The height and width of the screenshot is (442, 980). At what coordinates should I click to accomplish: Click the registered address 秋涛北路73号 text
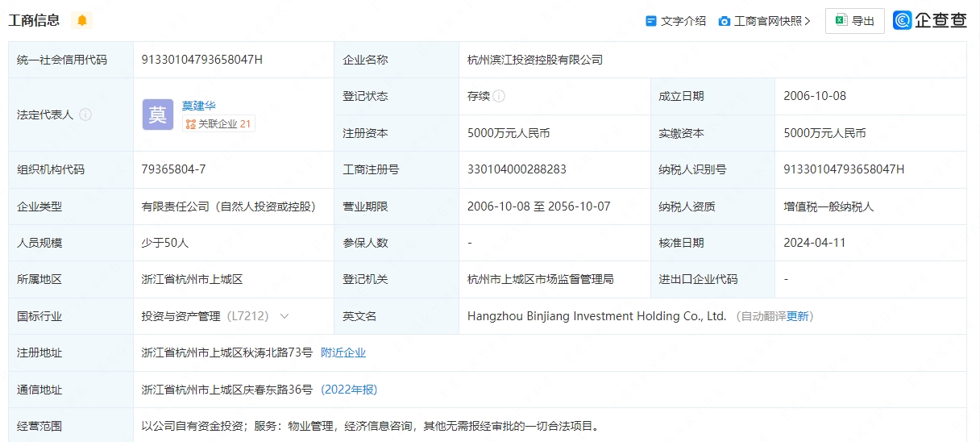[x=226, y=352]
